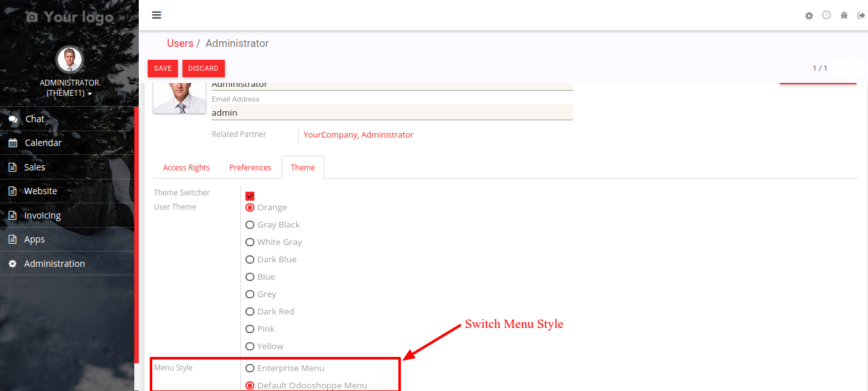Click the Calendar icon in sidebar
The image size is (868, 391).
pos(13,143)
